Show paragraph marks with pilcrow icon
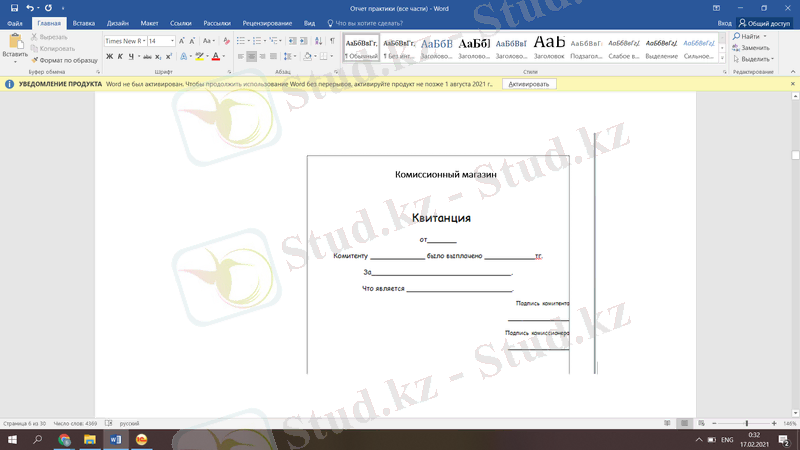The height and width of the screenshot is (450, 800). point(332,41)
